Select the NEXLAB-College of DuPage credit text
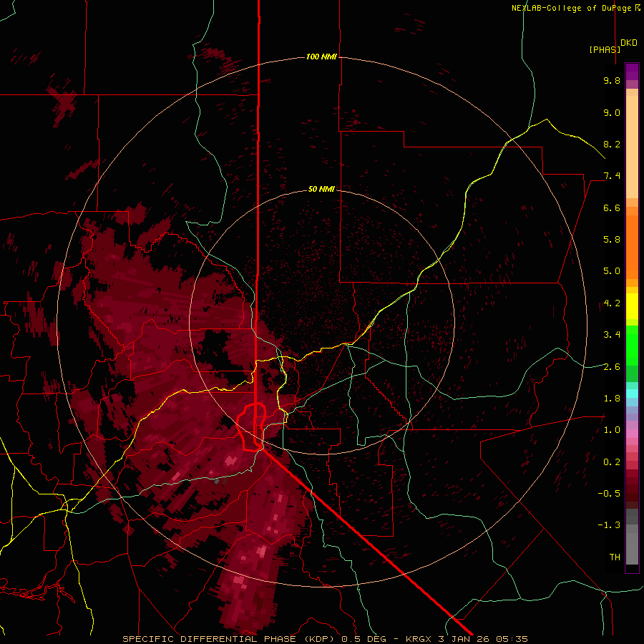 (x=576, y=8)
